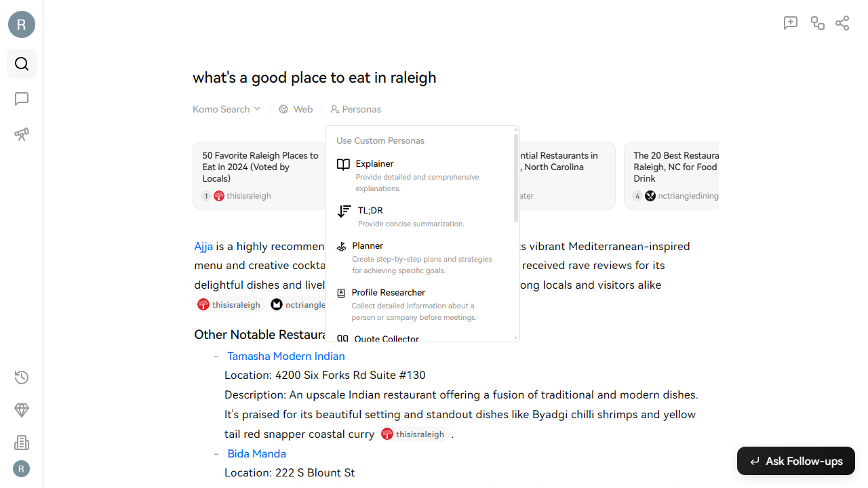Click the Quote Collector icon
Image resolution: width=868 pixels, height=488 pixels.
point(343,339)
